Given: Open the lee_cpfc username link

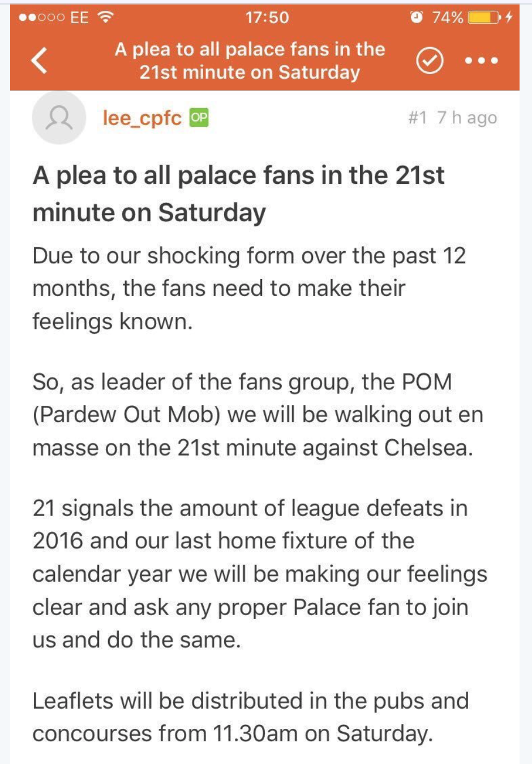Looking at the screenshot, I should [x=141, y=118].
